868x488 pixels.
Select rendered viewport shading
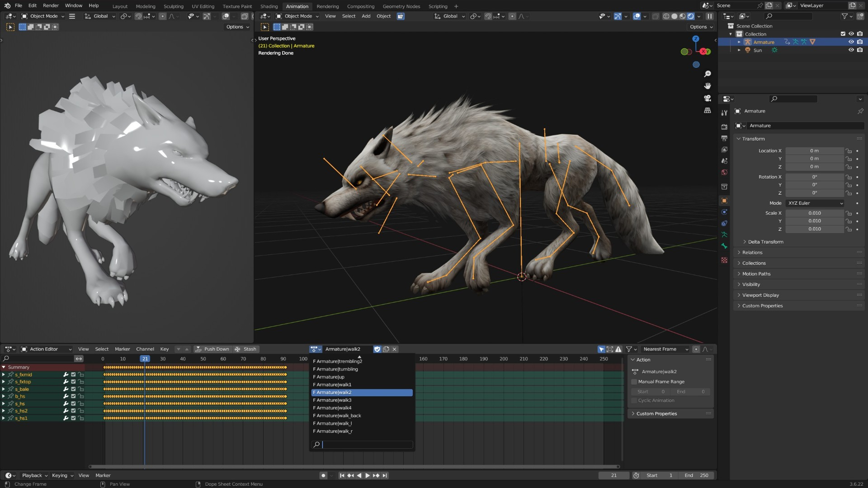(691, 16)
